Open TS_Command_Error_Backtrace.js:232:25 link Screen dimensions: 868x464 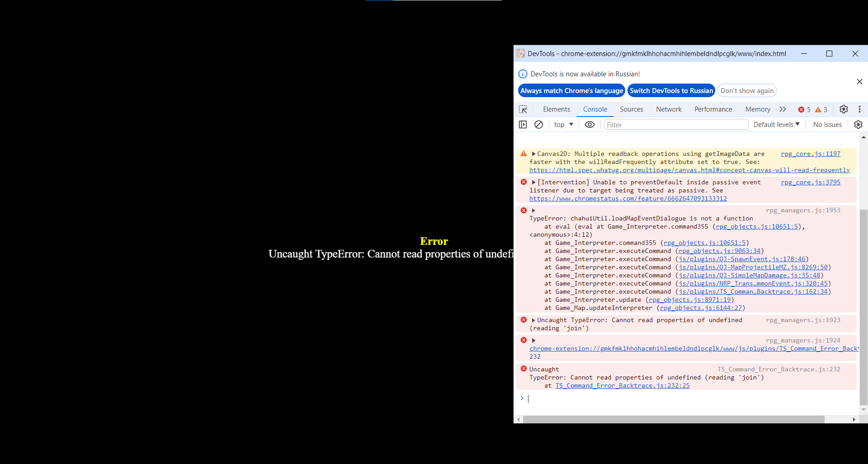point(623,386)
